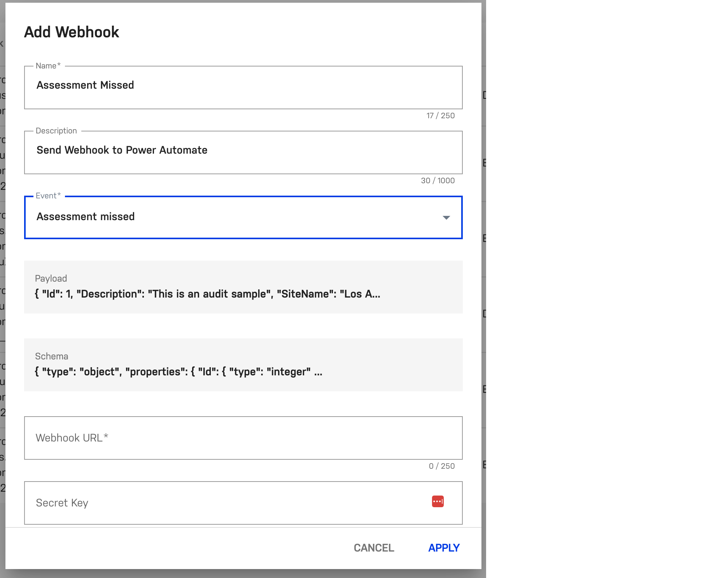Screen dimensions: 728x578
Task: Click the Description field label
Action: coord(56,131)
